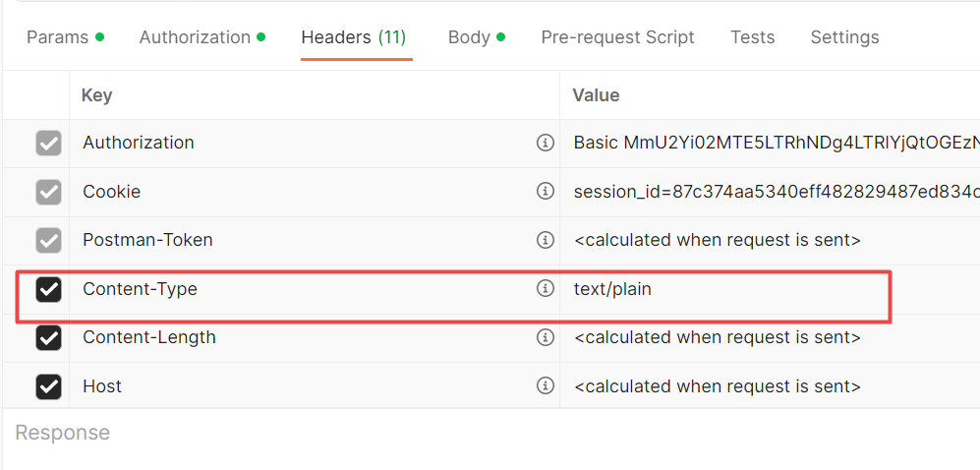Uncheck the Content-Type header checkbox

48,289
